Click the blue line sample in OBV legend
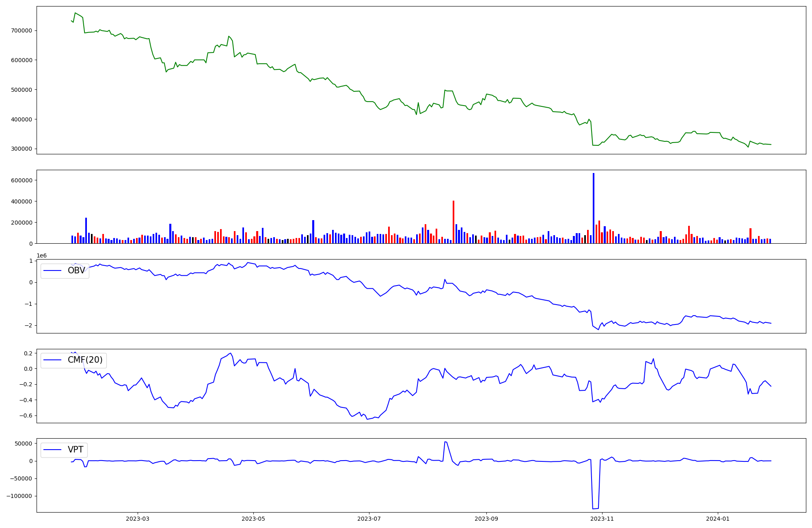This screenshot has height=528, width=812. [x=52, y=270]
